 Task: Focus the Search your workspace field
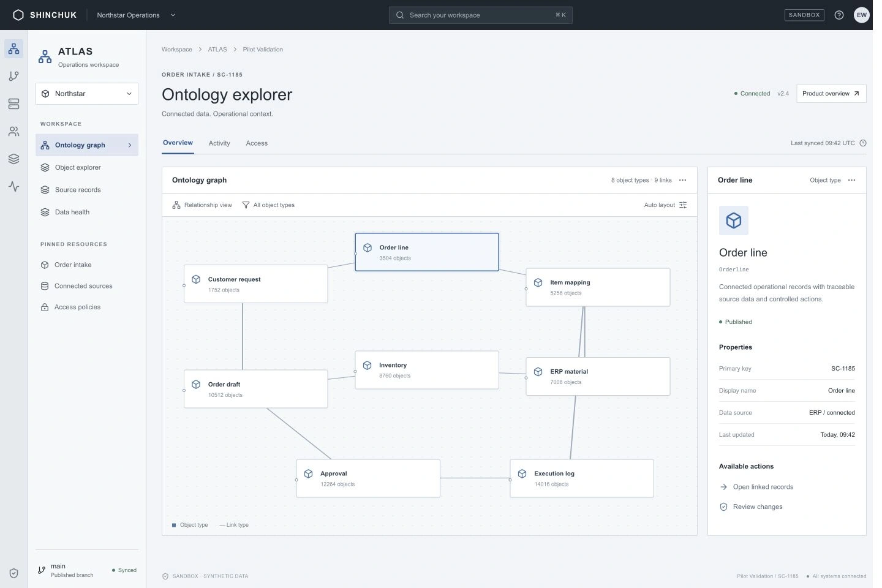tap(481, 15)
